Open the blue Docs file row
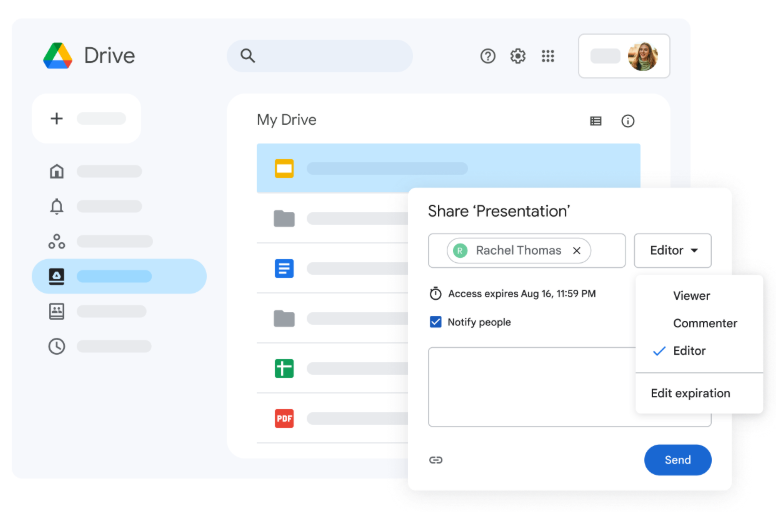This screenshot has height=512, width=776. pos(333,268)
